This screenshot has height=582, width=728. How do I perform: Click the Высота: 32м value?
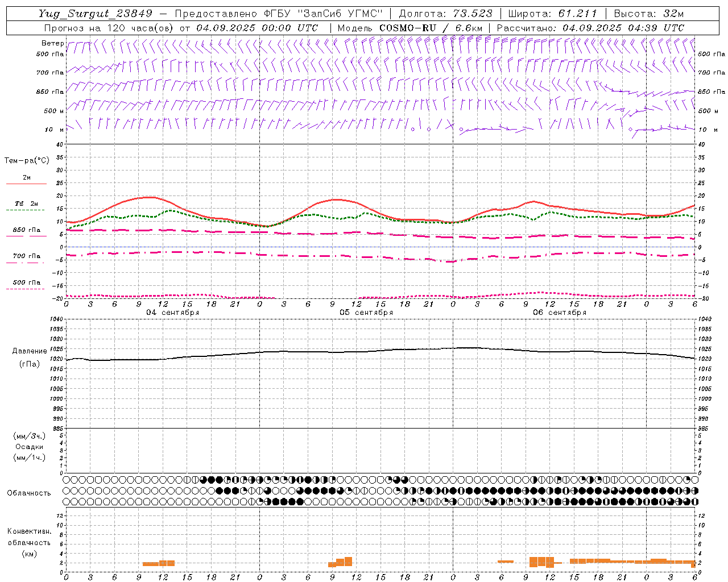click(649, 14)
